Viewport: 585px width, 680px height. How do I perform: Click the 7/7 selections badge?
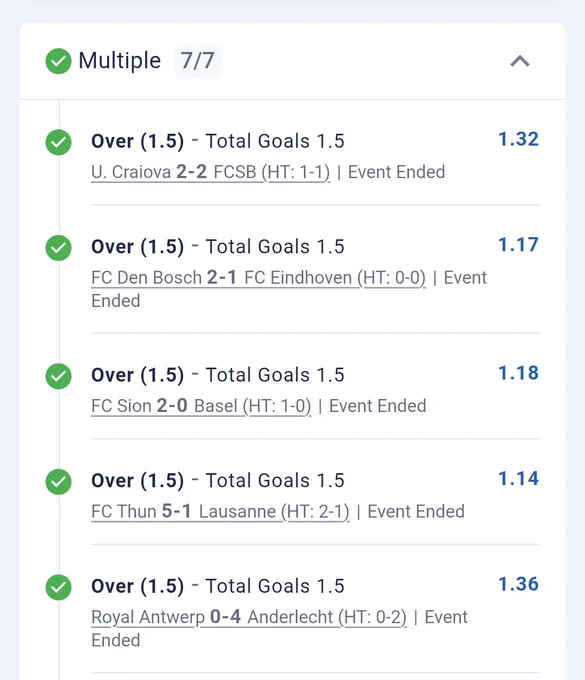[197, 61]
